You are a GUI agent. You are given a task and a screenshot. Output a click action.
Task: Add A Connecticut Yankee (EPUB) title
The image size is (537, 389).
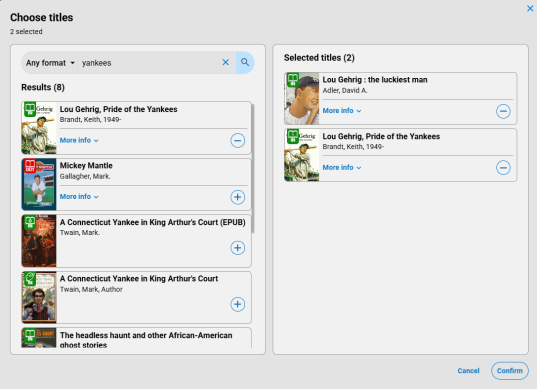click(x=238, y=248)
